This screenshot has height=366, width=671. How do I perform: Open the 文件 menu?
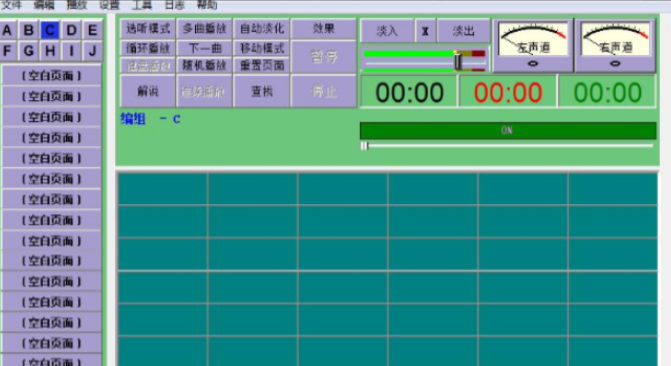click(11, 5)
